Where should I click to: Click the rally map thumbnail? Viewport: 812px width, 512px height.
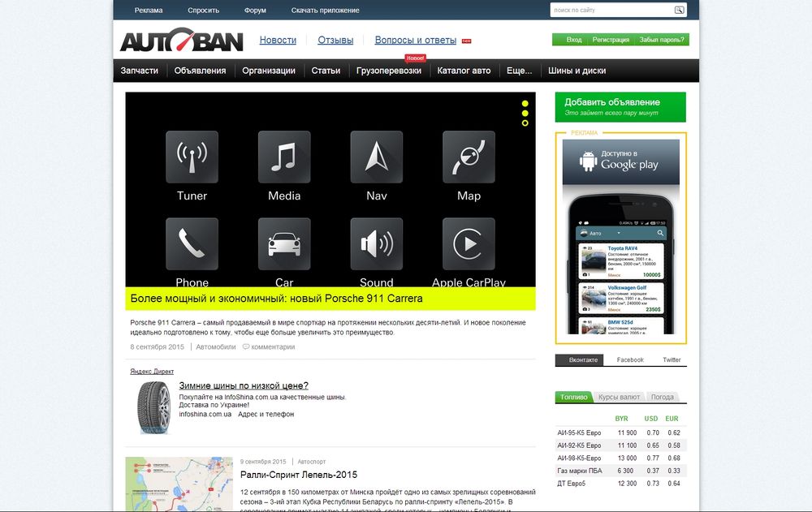click(179, 484)
